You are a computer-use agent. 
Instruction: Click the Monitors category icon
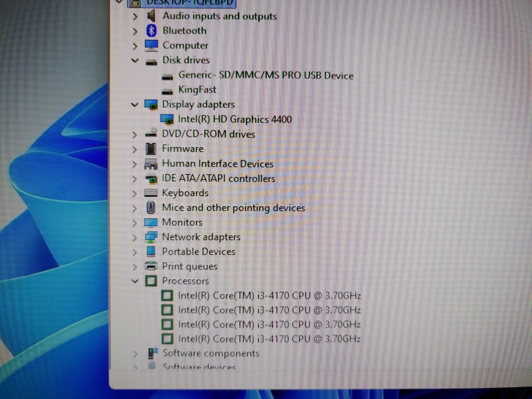click(x=151, y=223)
